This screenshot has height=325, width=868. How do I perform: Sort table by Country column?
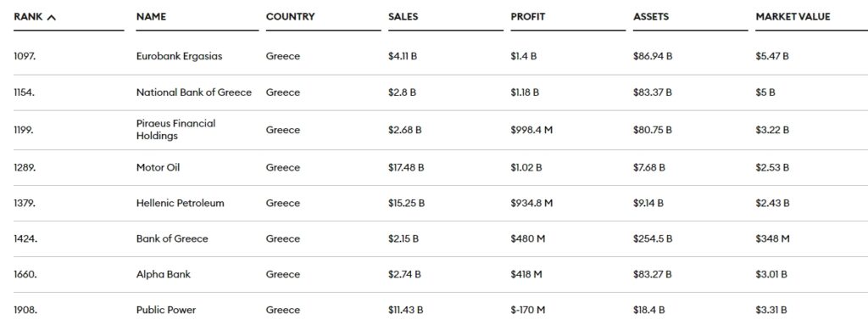click(290, 17)
